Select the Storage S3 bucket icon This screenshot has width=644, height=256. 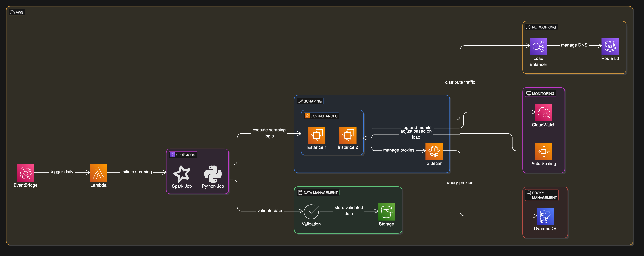386,212
